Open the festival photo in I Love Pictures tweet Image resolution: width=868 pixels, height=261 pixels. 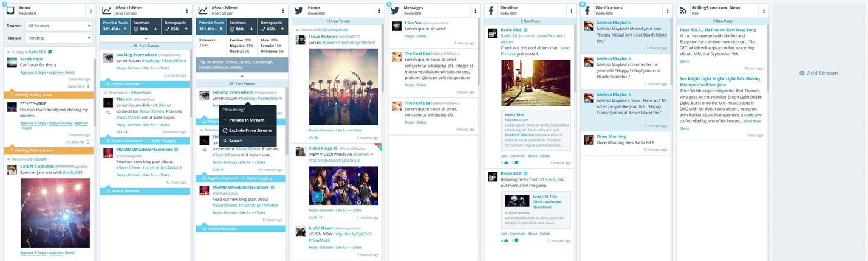343,87
